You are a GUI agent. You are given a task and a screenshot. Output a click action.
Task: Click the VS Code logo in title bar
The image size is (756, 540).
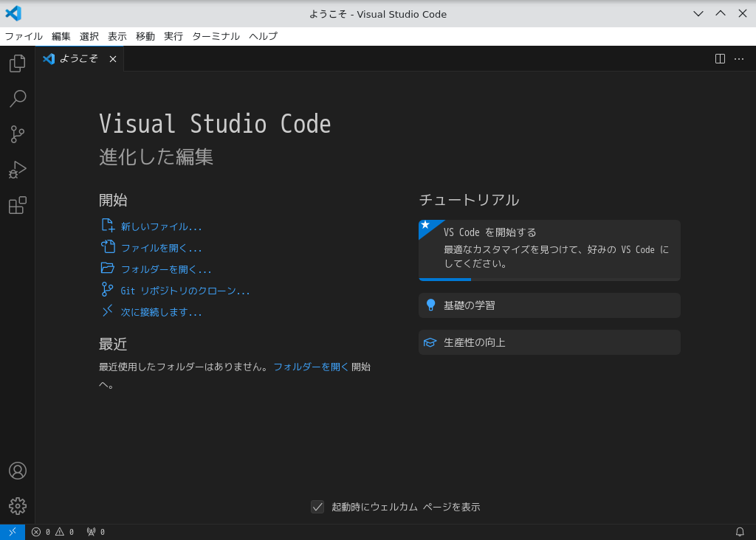pyautogui.click(x=13, y=13)
